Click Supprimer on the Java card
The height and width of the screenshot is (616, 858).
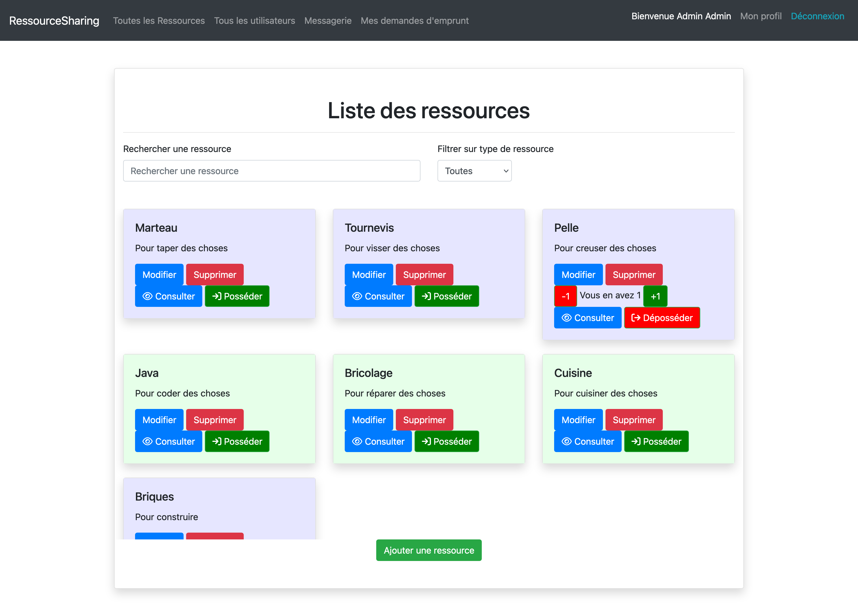pos(215,420)
